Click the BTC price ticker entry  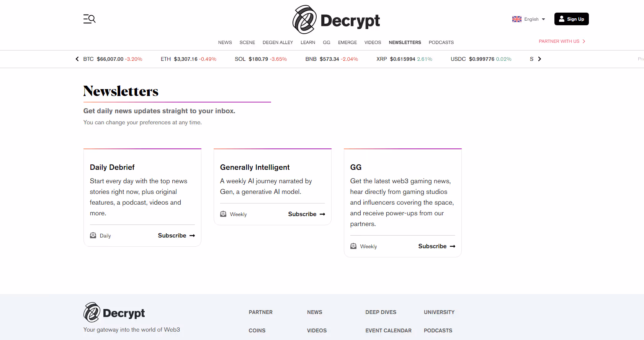coord(113,59)
